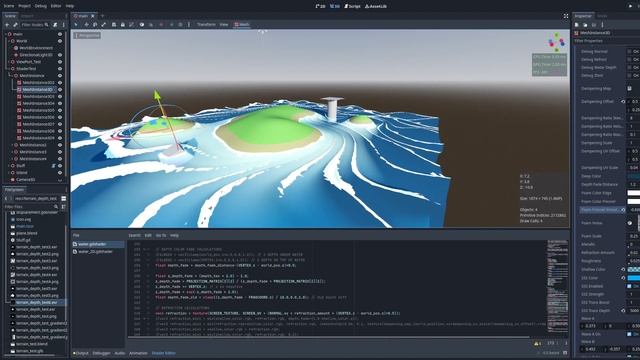Expand the Island node
640x360 pixels.
click(x=9, y=173)
